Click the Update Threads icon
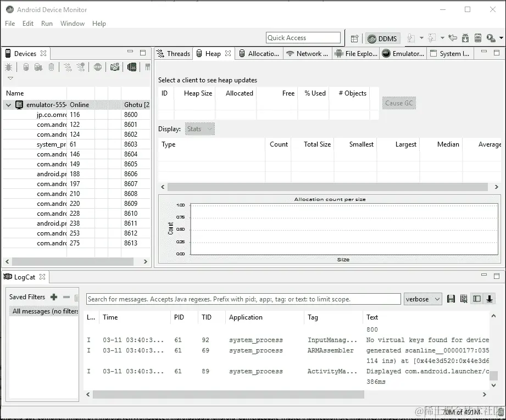The height and width of the screenshot is (420, 506). pos(68,67)
